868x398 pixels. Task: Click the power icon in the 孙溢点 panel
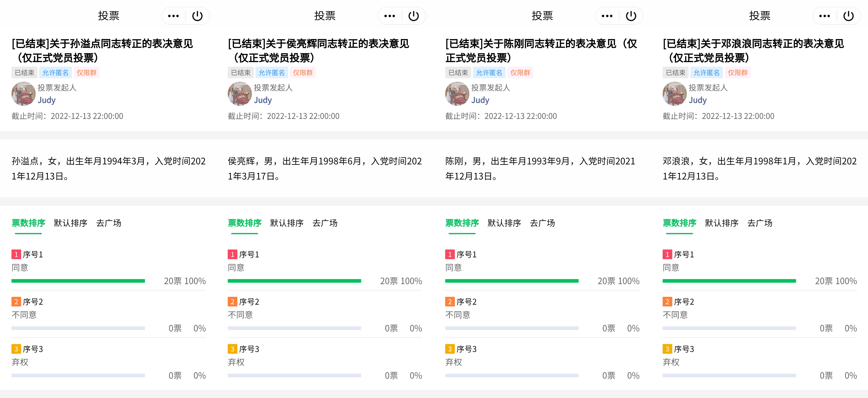(198, 16)
